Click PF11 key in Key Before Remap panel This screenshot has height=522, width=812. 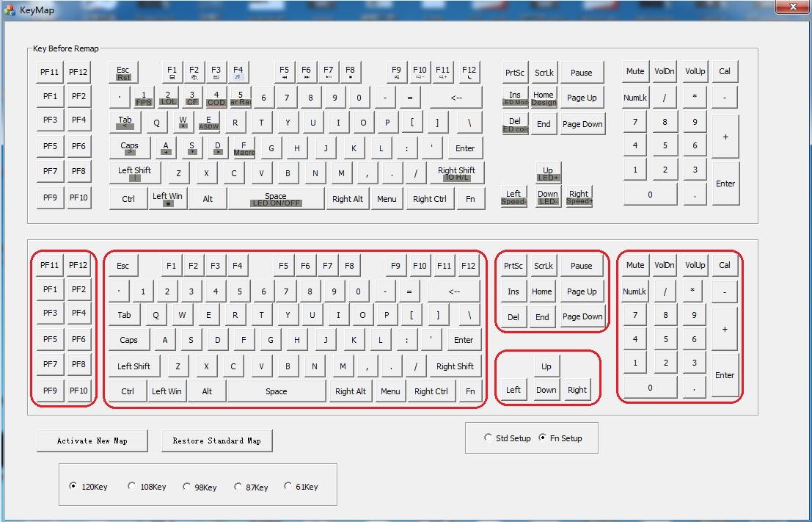(50, 72)
